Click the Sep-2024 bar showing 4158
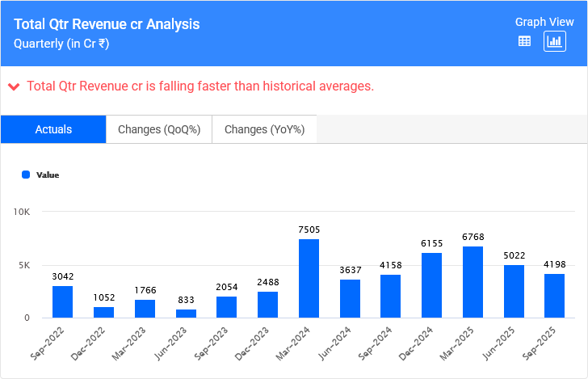Image resolution: width=588 pixels, height=379 pixels. click(391, 297)
